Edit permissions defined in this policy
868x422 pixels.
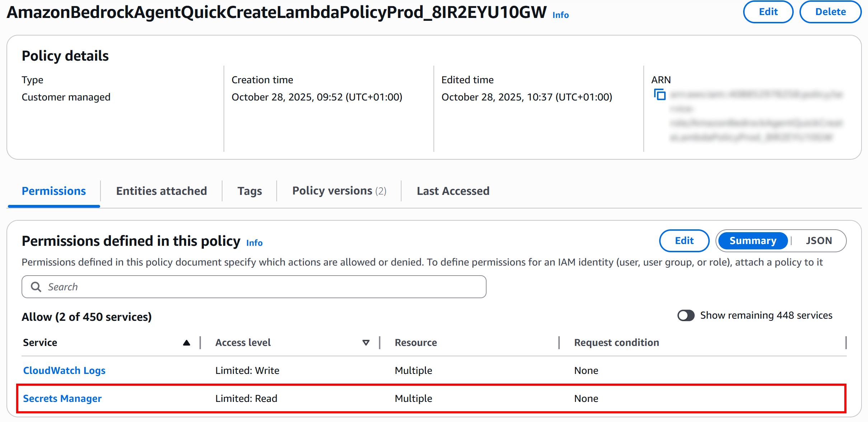point(684,241)
